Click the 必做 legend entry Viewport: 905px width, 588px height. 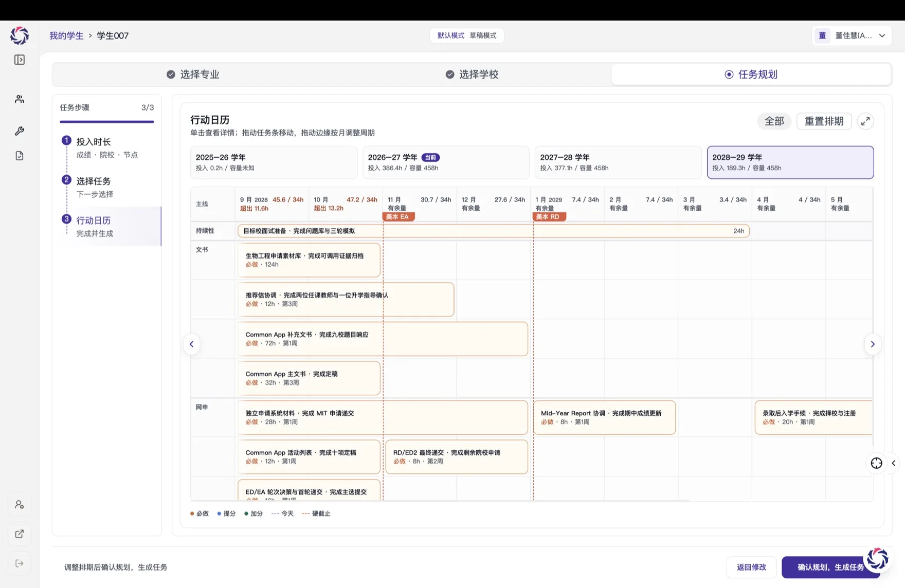pyautogui.click(x=200, y=514)
